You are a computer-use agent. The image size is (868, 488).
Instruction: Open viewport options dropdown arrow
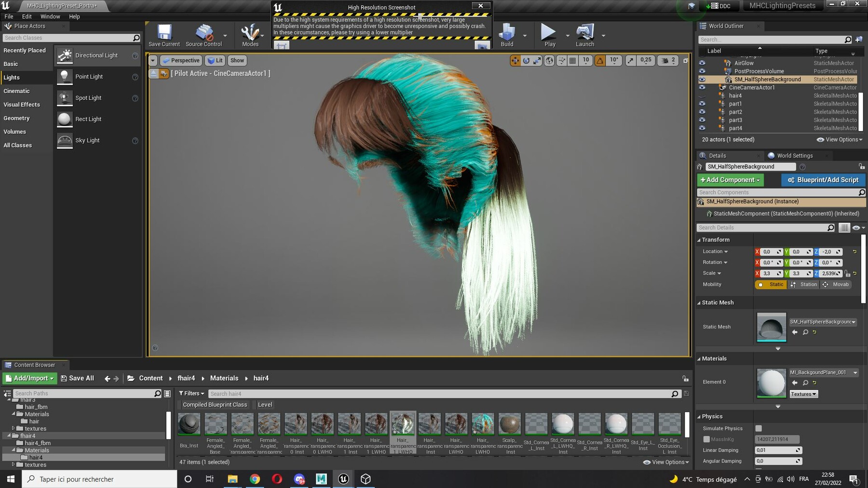[x=153, y=61]
